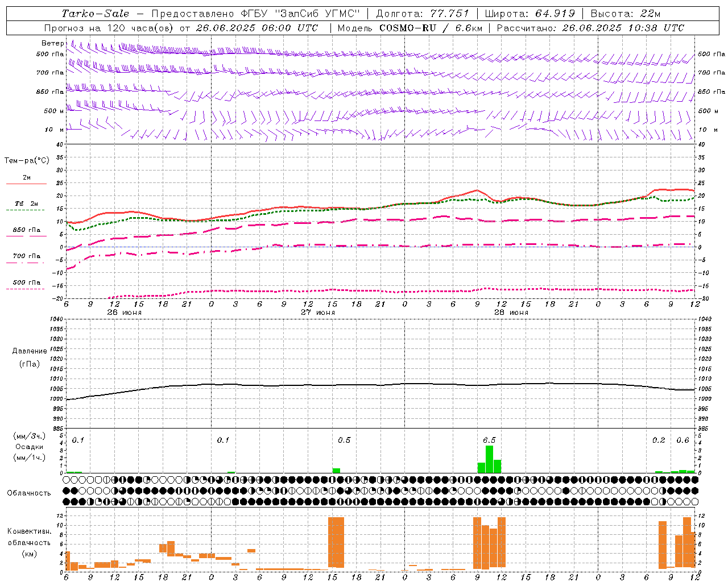
Task: Click the 850 гПа entry in temperature legend
Action: pyautogui.click(x=27, y=230)
